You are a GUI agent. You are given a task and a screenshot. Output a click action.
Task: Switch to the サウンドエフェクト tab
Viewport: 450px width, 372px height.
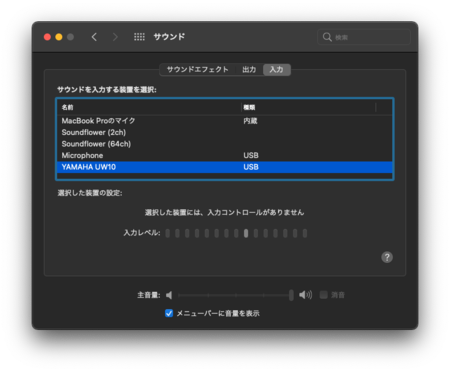click(x=197, y=70)
